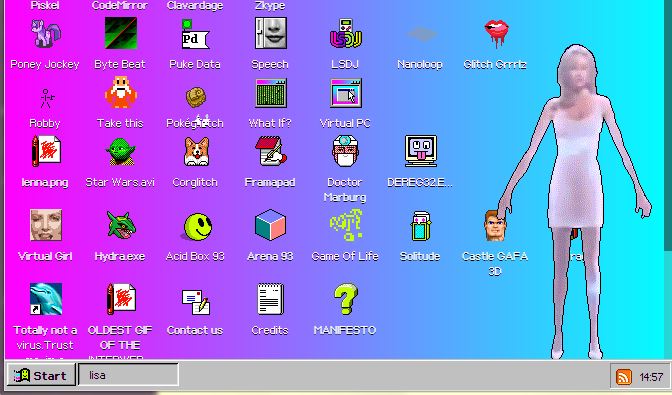Open Acid Box 93 smiley icon
This screenshot has height=395, width=672.
pyautogui.click(x=198, y=227)
